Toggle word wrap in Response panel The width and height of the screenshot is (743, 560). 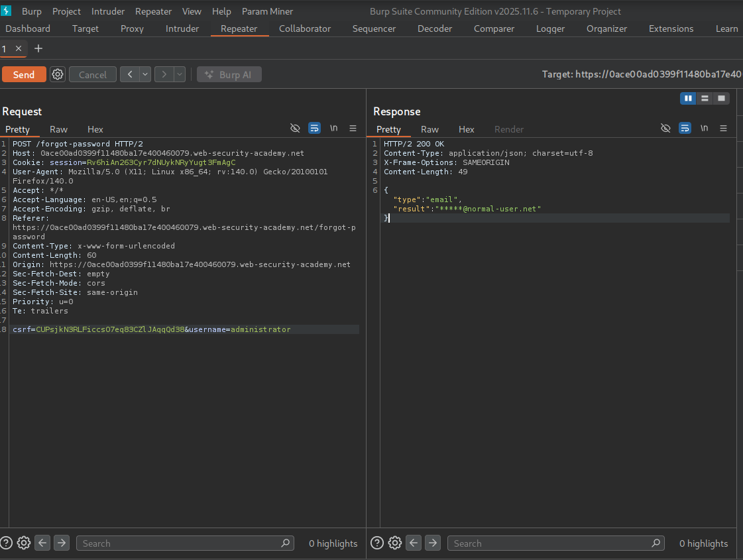tap(685, 129)
